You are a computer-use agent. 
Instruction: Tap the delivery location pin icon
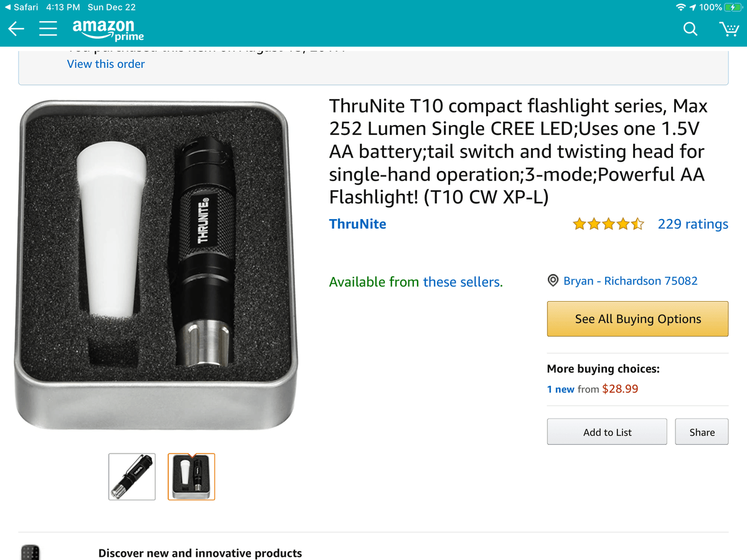553,281
